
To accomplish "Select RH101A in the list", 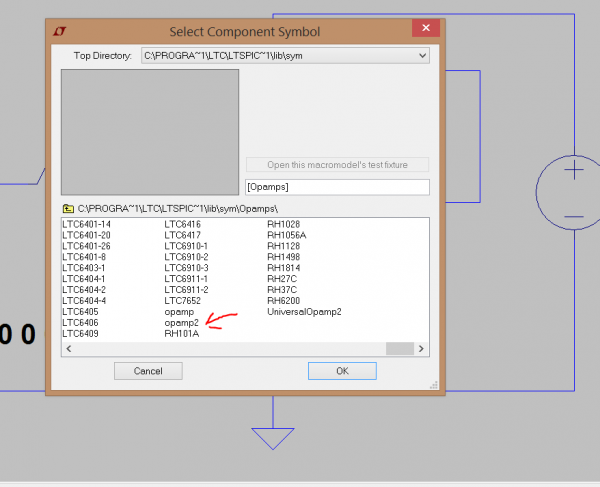I will tap(182, 334).
